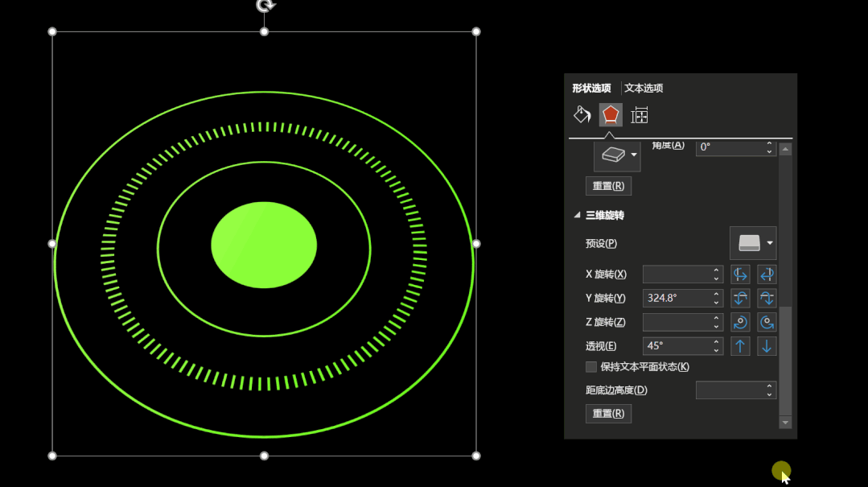
Task: Open the Fill & Line options icon
Action: 582,114
